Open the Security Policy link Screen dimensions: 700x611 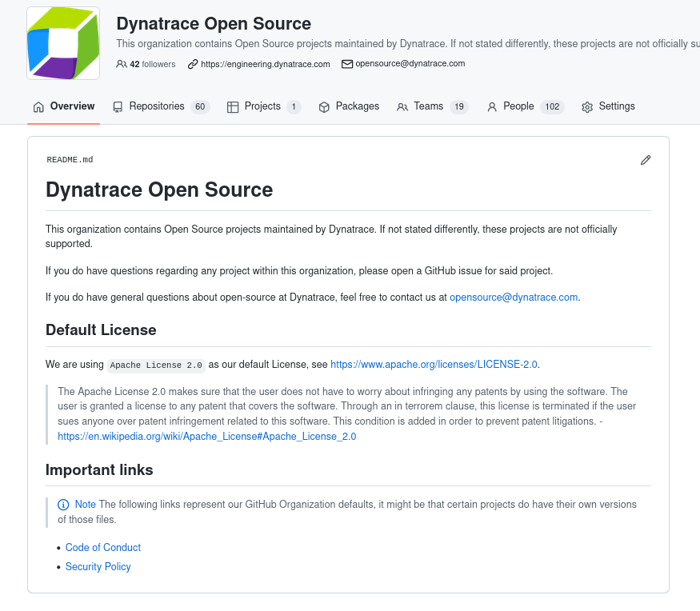tap(98, 567)
